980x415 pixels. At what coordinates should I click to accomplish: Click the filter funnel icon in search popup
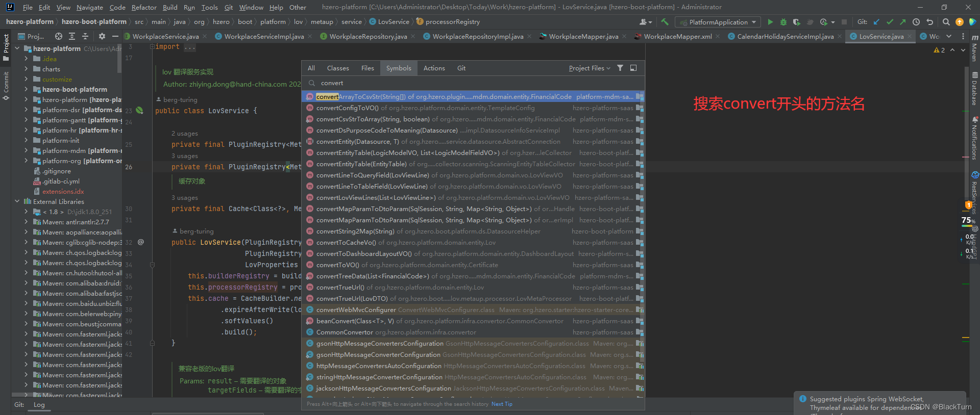pyautogui.click(x=620, y=68)
